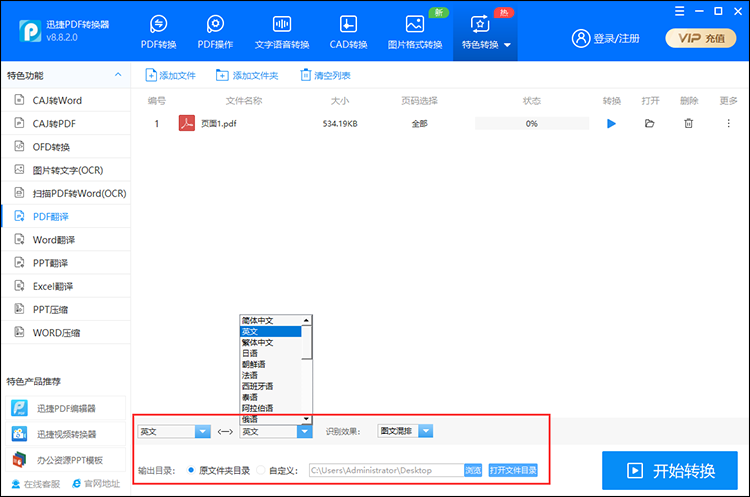Click the 文件名称 column header
This screenshot has width=750, height=497.
pos(244,101)
